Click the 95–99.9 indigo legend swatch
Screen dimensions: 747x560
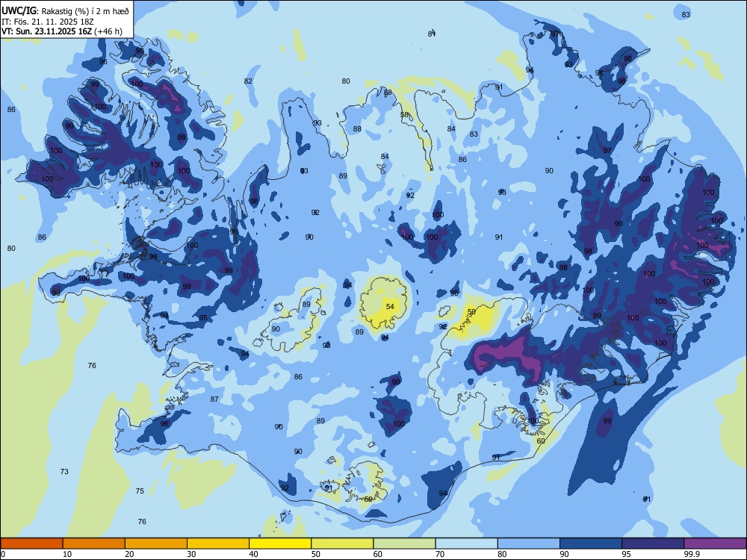pyautogui.click(x=653, y=544)
